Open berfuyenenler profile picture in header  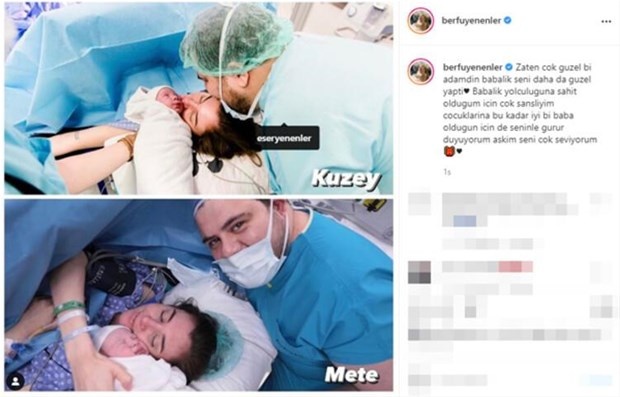point(421,21)
